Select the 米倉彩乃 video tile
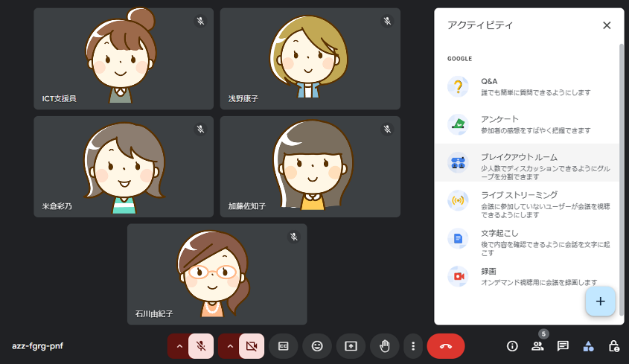629x364 pixels. (124, 167)
